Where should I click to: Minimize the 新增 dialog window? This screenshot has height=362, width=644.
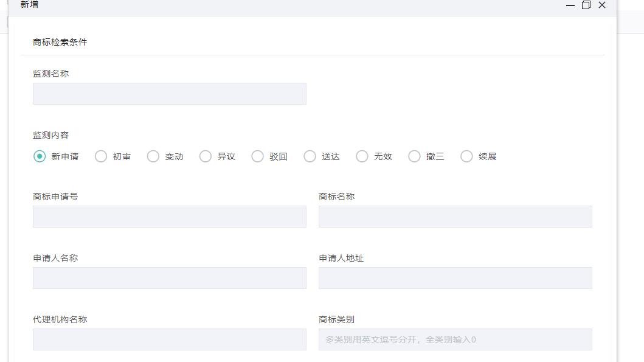click(570, 5)
